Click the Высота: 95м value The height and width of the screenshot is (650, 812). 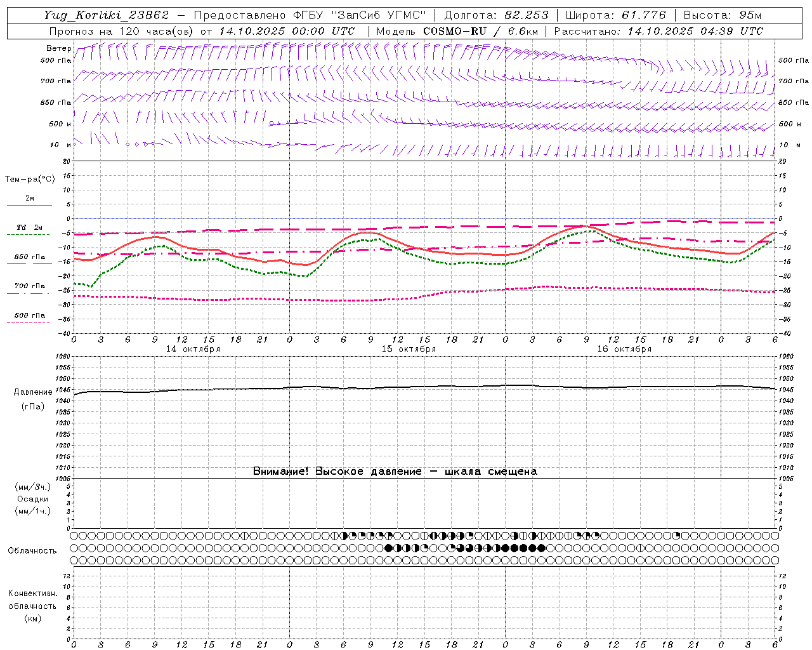pos(722,15)
